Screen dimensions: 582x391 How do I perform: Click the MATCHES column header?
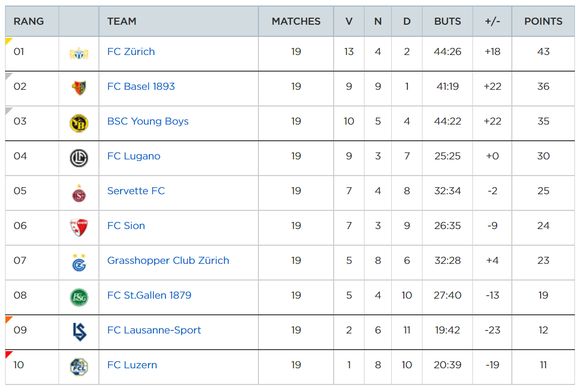(x=296, y=21)
